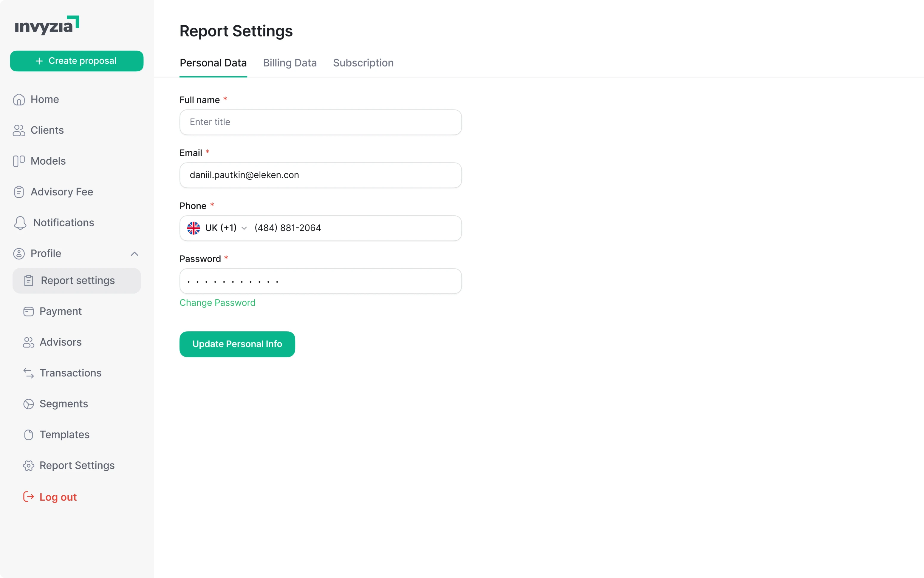This screenshot has height=578, width=924.
Task: Switch to the Billing Data tab
Action: tap(290, 63)
